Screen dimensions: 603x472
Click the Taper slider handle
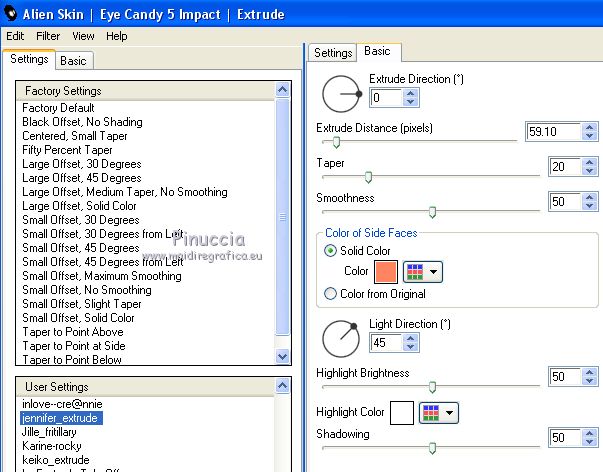[368, 177]
